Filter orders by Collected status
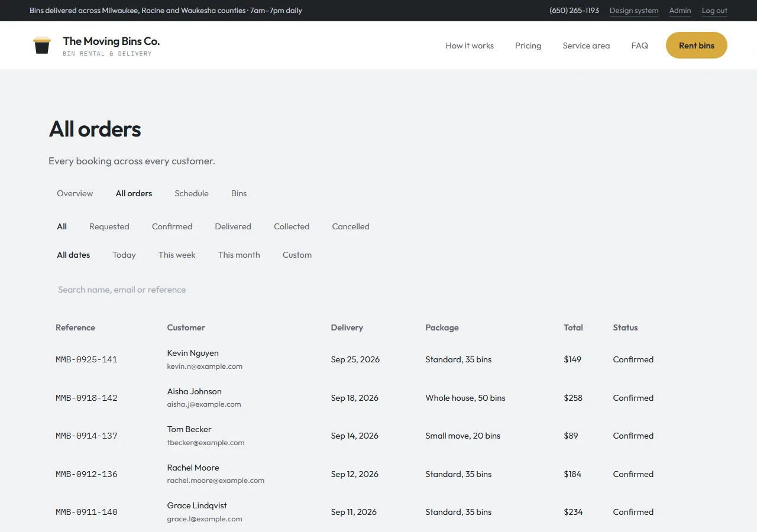This screenshot has width=757, height=532. pyautogui.click(x=292, y=226)
